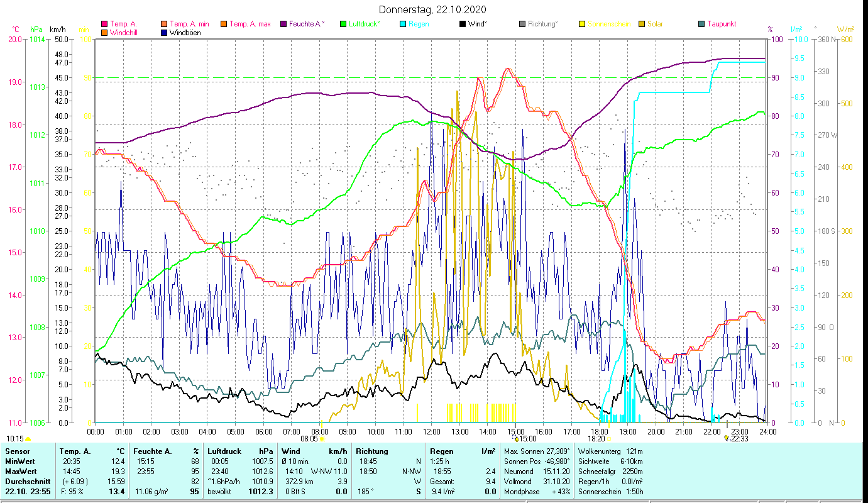Viewport: 868px width, 503px height.
Task: Click the Schneefallgr 2250m entry
Action: click(x=610, y=471)
